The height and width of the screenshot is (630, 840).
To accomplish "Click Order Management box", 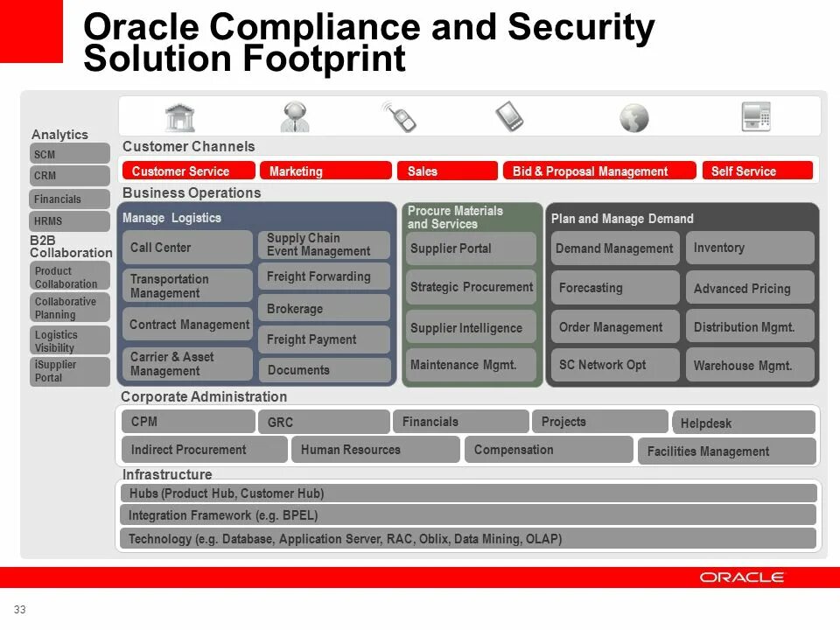I will tap(615, 326).
